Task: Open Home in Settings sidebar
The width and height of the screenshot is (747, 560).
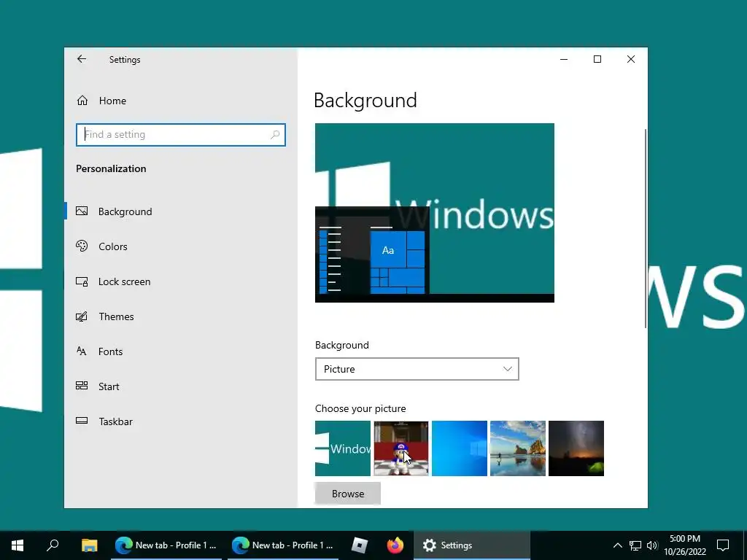Action: click(181, 101)
